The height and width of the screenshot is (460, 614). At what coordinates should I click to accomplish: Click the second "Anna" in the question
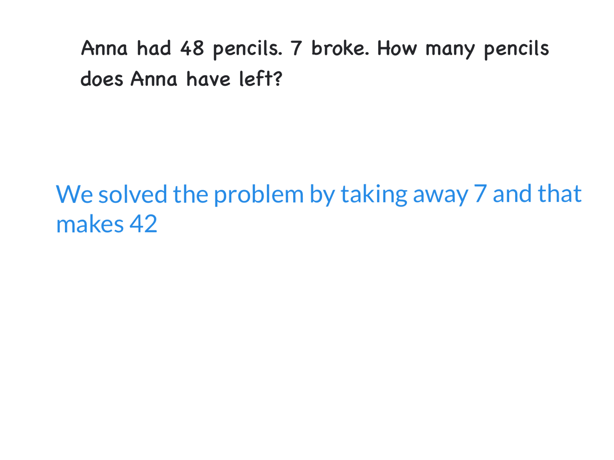pyautogui.click(x=154, y=79)
